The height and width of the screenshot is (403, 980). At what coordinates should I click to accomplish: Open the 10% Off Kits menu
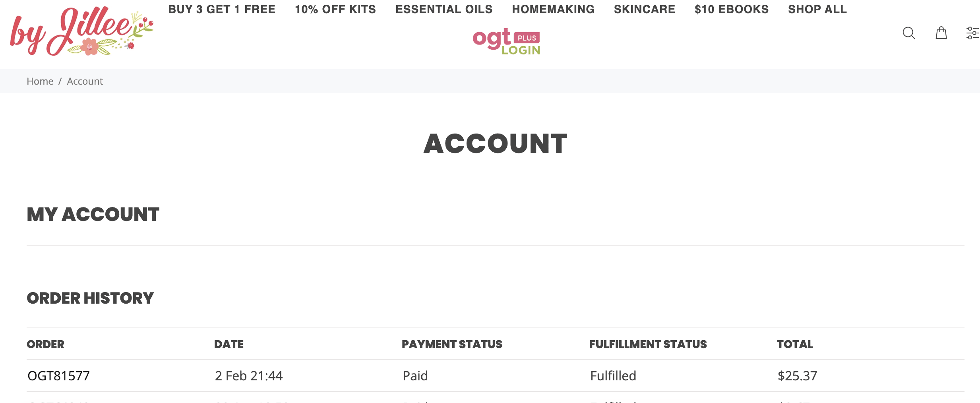pos(335,9)
